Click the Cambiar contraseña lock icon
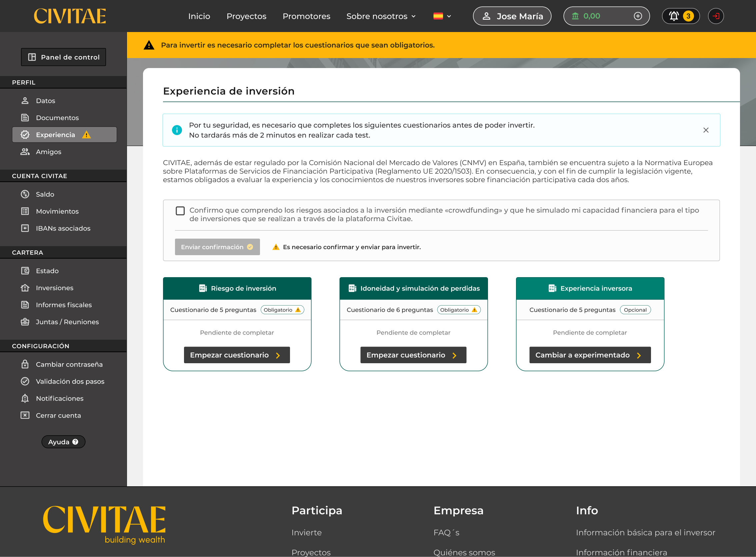Screen dimensions: 756x557 point(25,364)
